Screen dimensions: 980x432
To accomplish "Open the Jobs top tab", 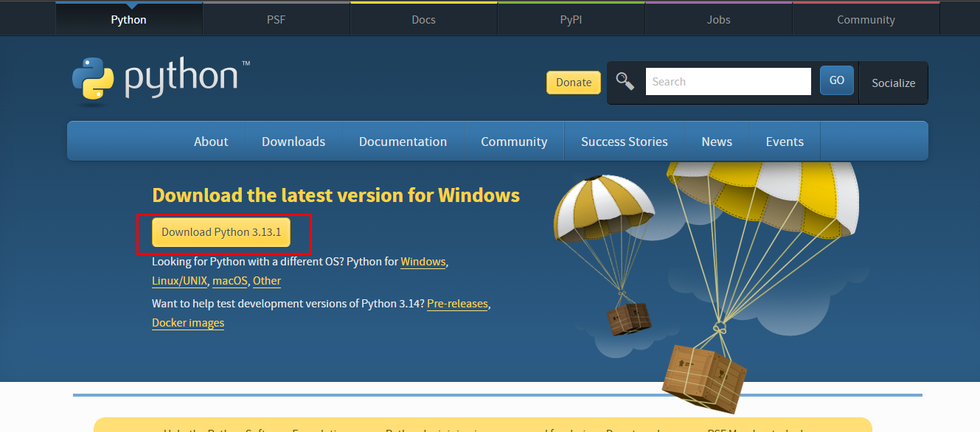I will pyautogui.click(x=718, y=19).
